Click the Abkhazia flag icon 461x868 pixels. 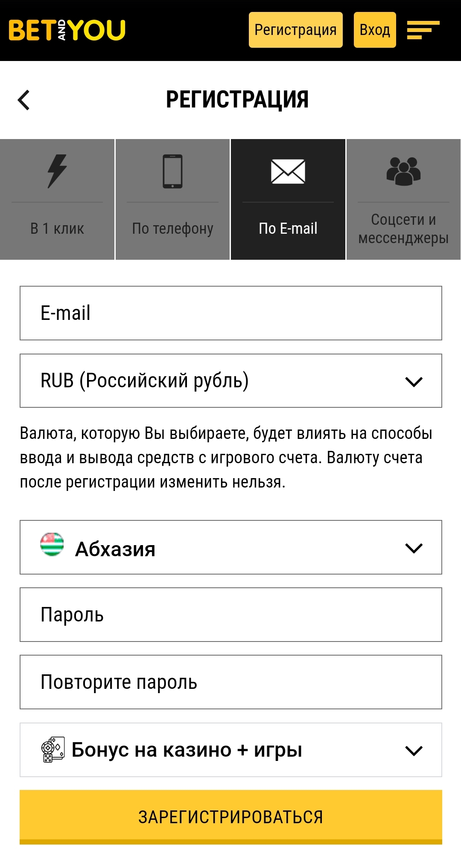coord(52,545)
